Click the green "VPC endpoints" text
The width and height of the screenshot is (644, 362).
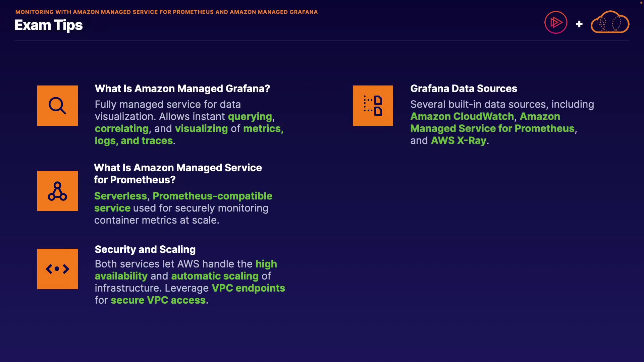pyautogui.click(x=248, y=288)
